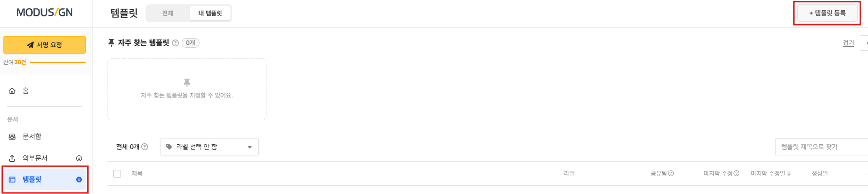The width and height of the screenshot is (868, 194).
Task: Tick the select-all checkbox beside 제목
Action: 117,174
